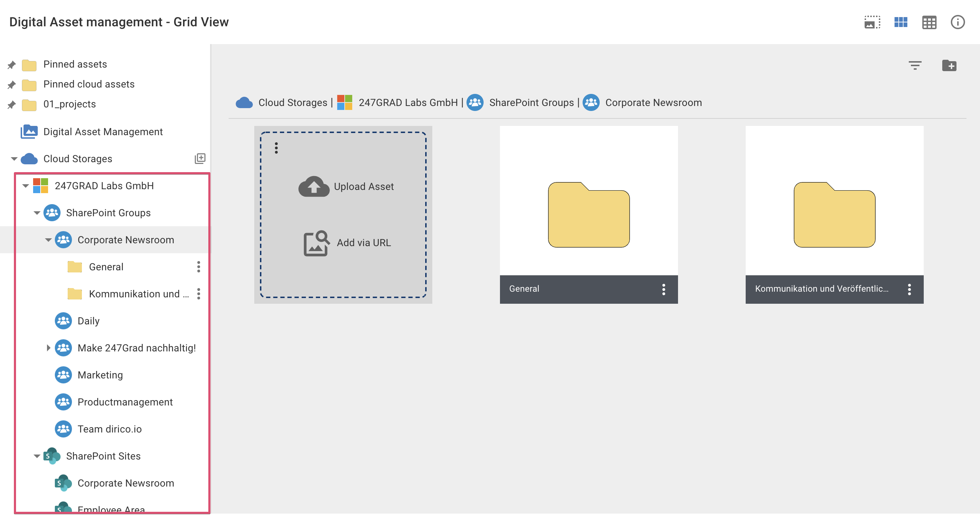Open the info icon in header
This screenshot has height=515, width=980.
[x=957, y=22]
